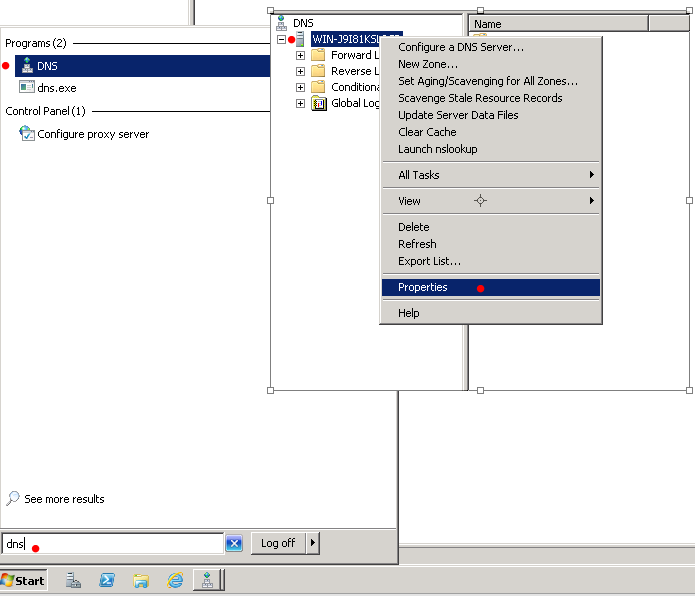Viewport: 695px width, 597px height.
Task: Launch Internet Explorer from the taskbar
Action: 175,580
